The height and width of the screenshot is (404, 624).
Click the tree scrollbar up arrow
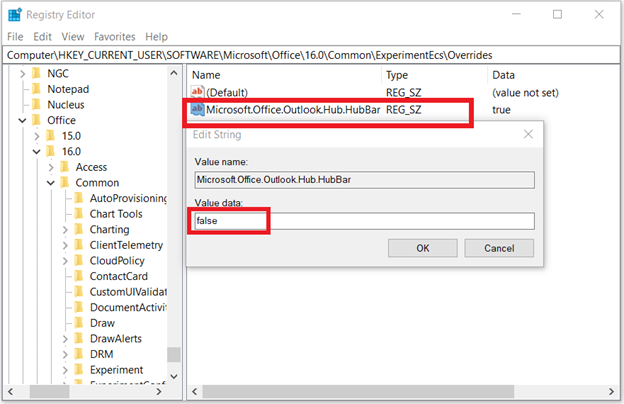(174, 73)
